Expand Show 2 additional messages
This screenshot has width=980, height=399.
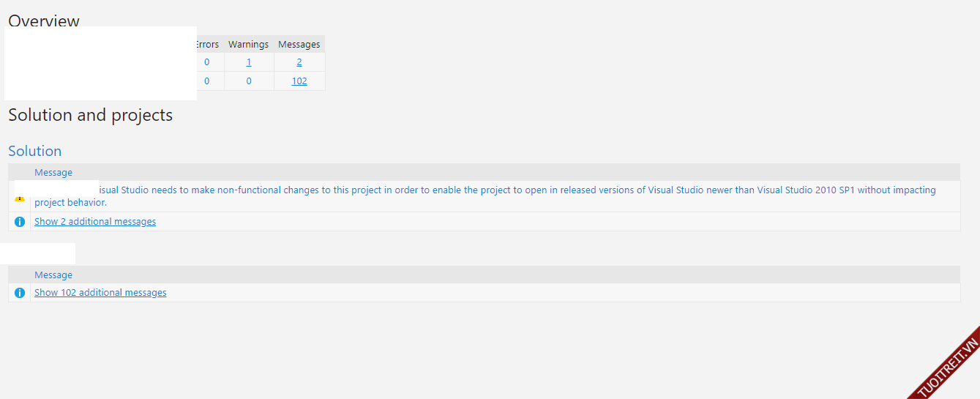click(x=95, y=222)
